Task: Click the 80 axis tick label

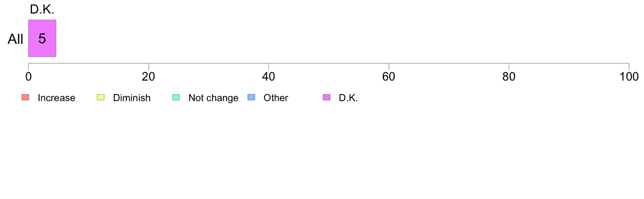Action: tap(509, 77)
